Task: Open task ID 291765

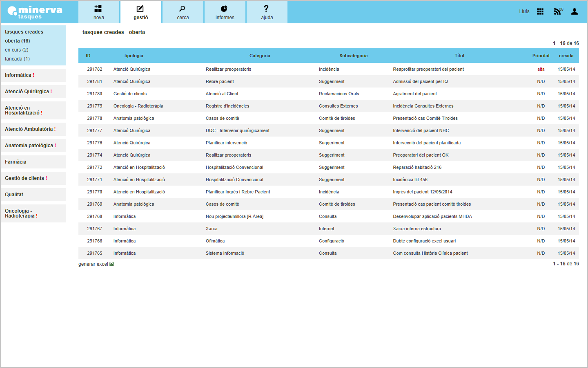Action: [x=95, y=253]
